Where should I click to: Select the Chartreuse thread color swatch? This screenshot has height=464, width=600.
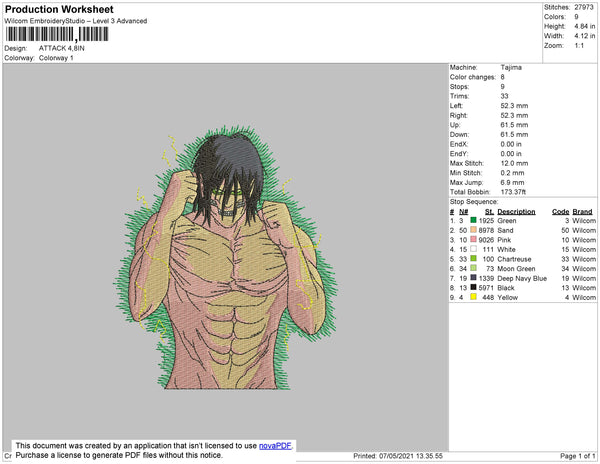coord(473,258)
